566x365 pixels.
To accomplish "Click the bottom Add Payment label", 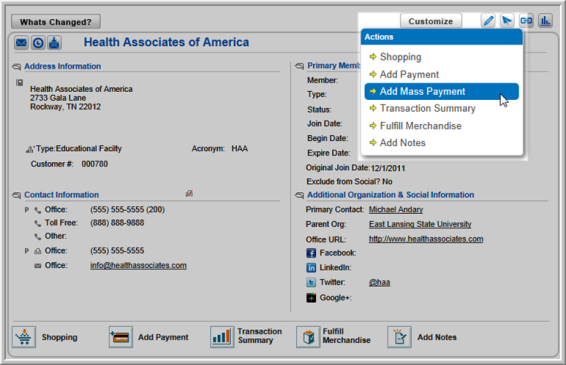I will (163, 337).
